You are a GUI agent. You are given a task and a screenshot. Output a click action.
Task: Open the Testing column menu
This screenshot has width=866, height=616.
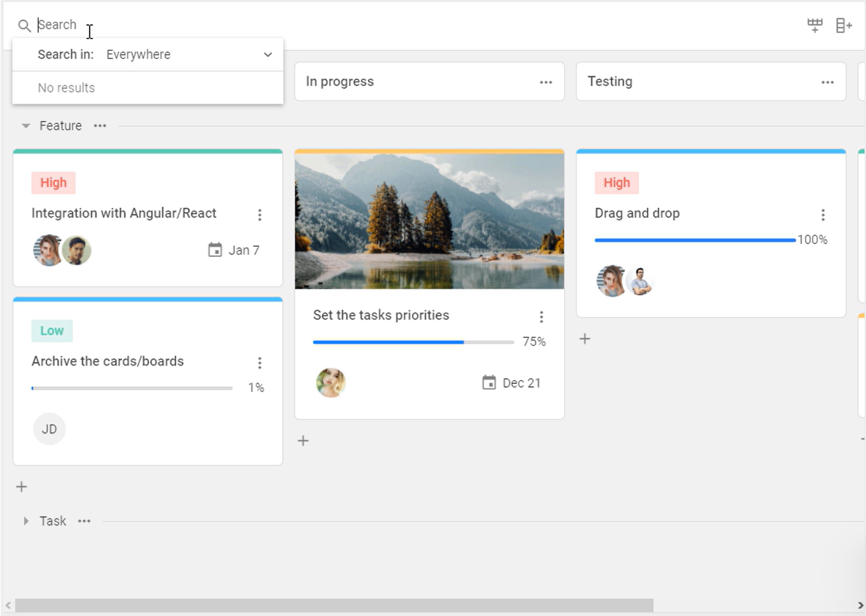(827, 82)
